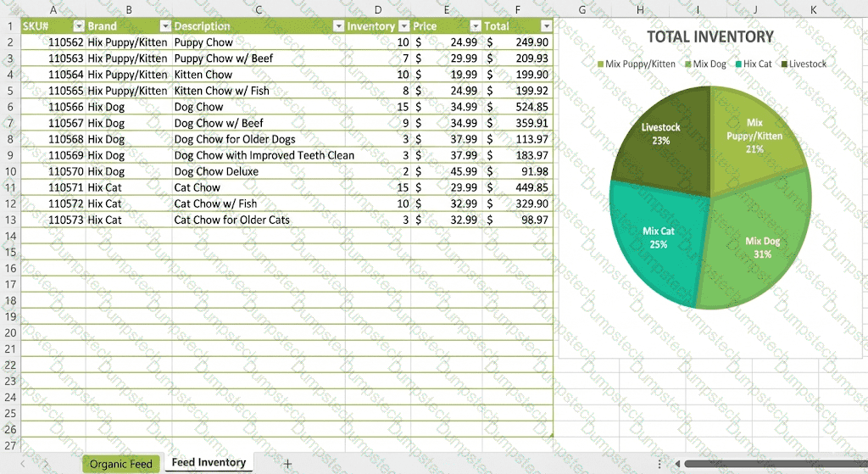The height and width of the screenshot is (474, 868).
Task: Open the SKU# column filter dropdown
Action: (x=79, y=26)
